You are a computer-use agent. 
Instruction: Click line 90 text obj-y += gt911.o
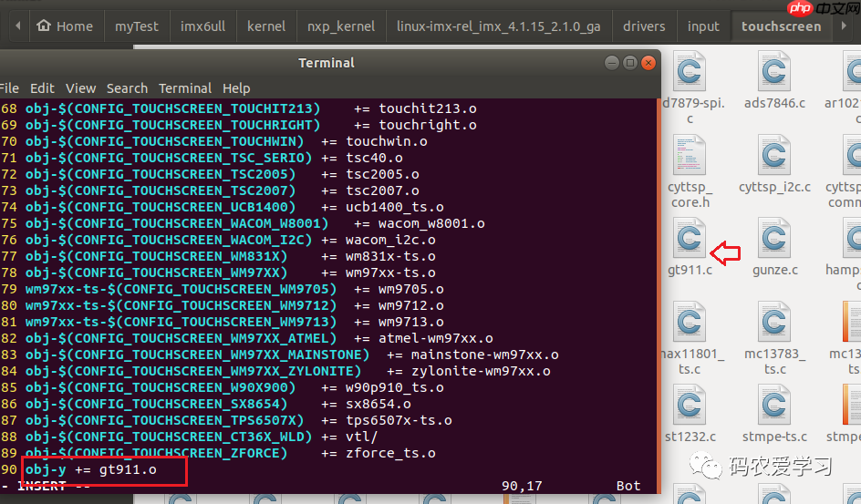(x=91, y=470)
